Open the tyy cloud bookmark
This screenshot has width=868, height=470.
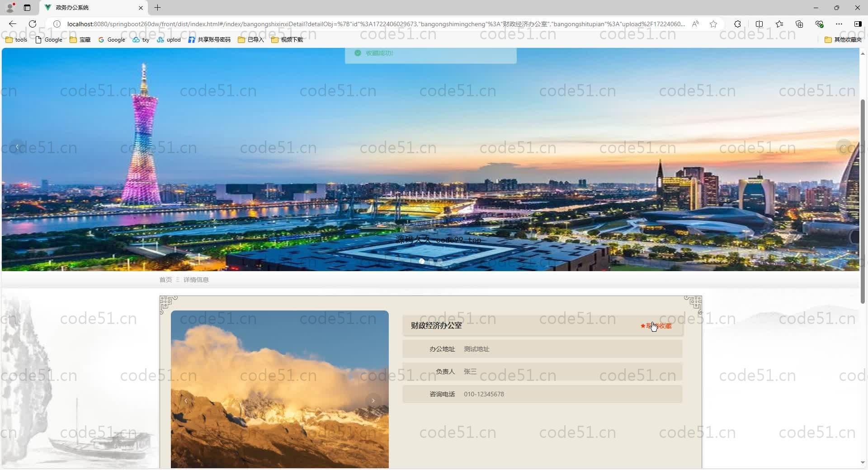tap(141, 40)
